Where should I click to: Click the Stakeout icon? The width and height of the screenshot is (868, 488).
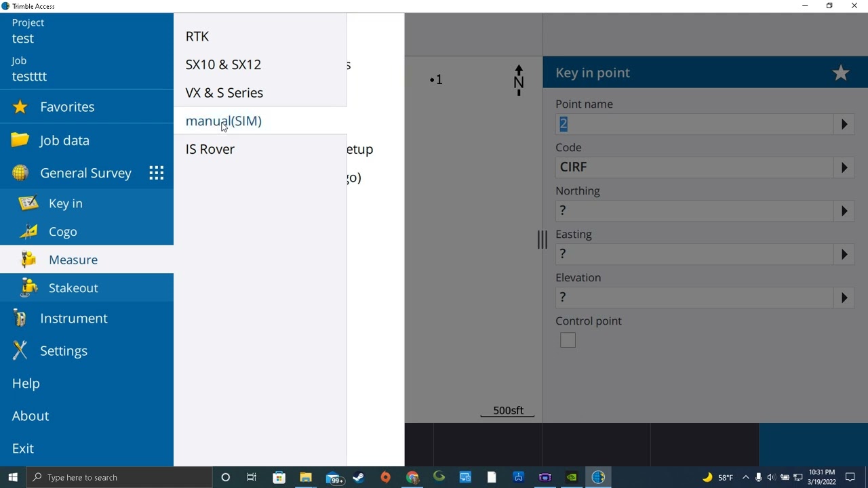coord(28,288)
